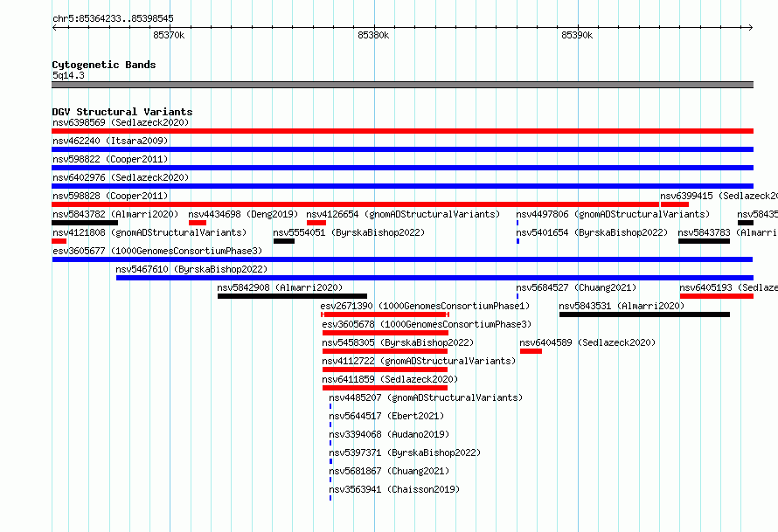778x532 pixels.
Task: Select nsv4126654 (gnomADStructuralVariants) label
Action: (403, 214)
